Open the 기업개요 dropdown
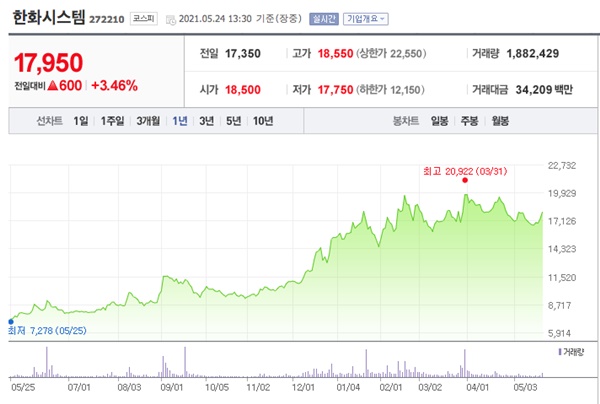Screen dimensions: 600x404 click(365, 19)
